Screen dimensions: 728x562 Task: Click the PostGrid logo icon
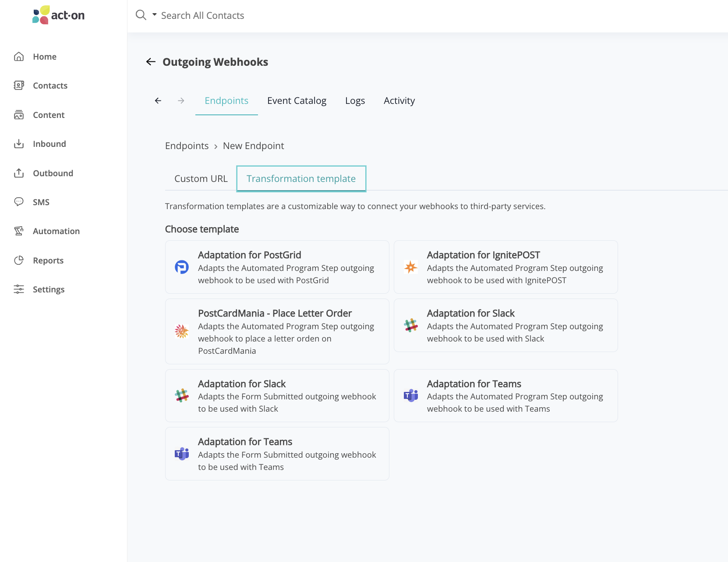click(x=182, y=267)
